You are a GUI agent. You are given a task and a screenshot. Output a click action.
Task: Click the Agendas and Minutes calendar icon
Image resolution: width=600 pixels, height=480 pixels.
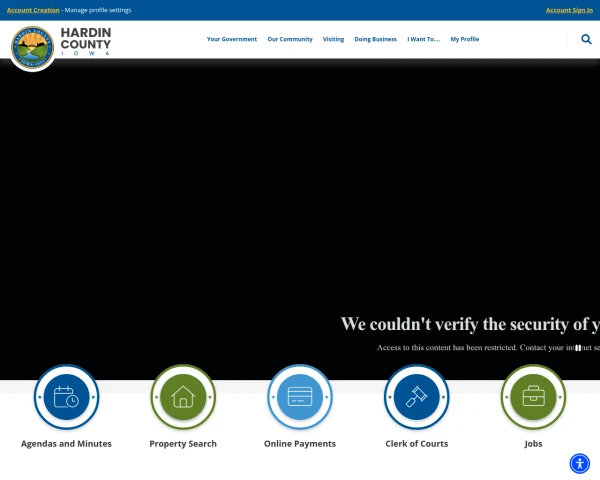click(x=67, y=397)
